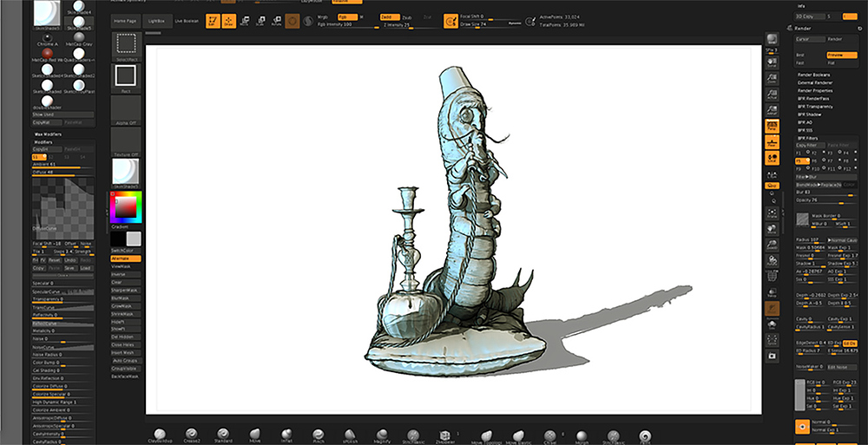Click the CopyMat button
The image size is (868, 445).
click(x=47, y=122)
